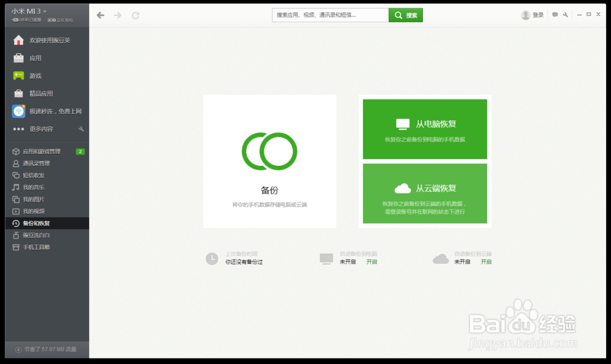The width and height of the screenshot is (611, 364).
Task: Click the green gamepad icon
Action: click(18, 76)
